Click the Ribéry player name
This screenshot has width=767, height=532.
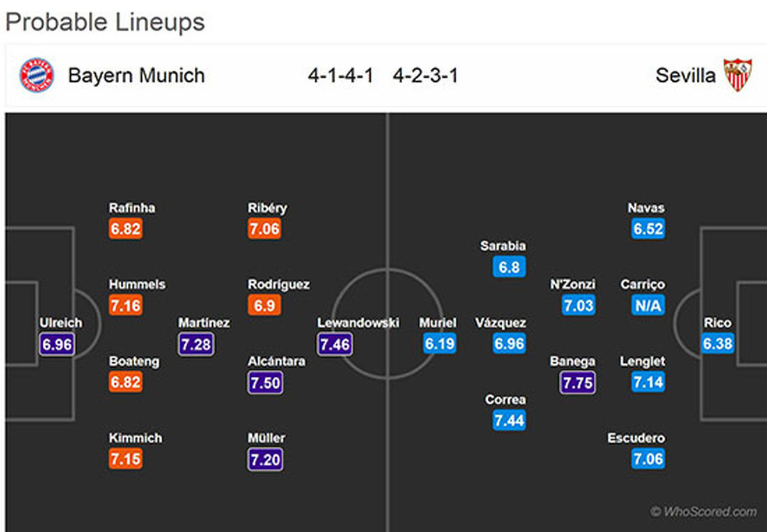tap(267, 208)
